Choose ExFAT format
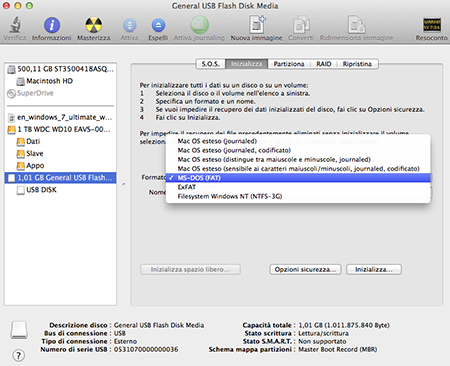 pyautogui.click(x=298, y=187)
